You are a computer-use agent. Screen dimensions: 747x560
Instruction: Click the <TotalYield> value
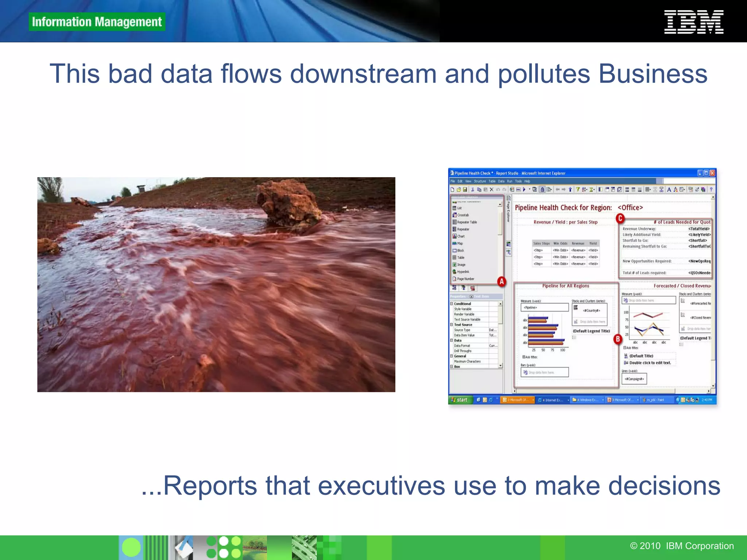tap(699, 229)
